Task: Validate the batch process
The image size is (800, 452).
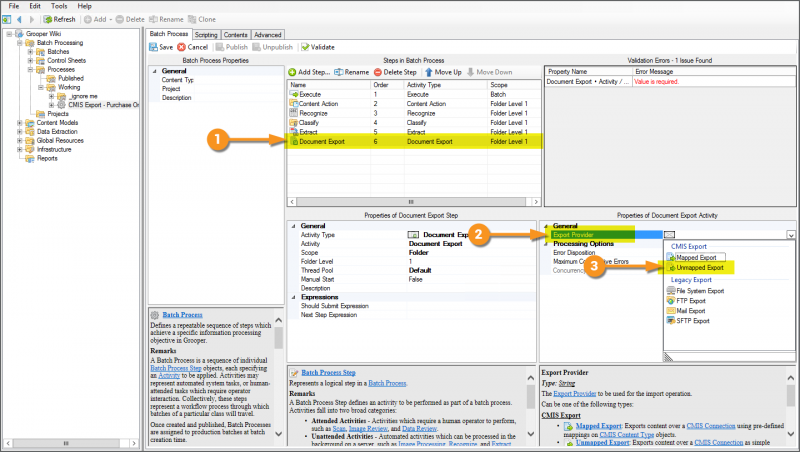Action: 318,47
